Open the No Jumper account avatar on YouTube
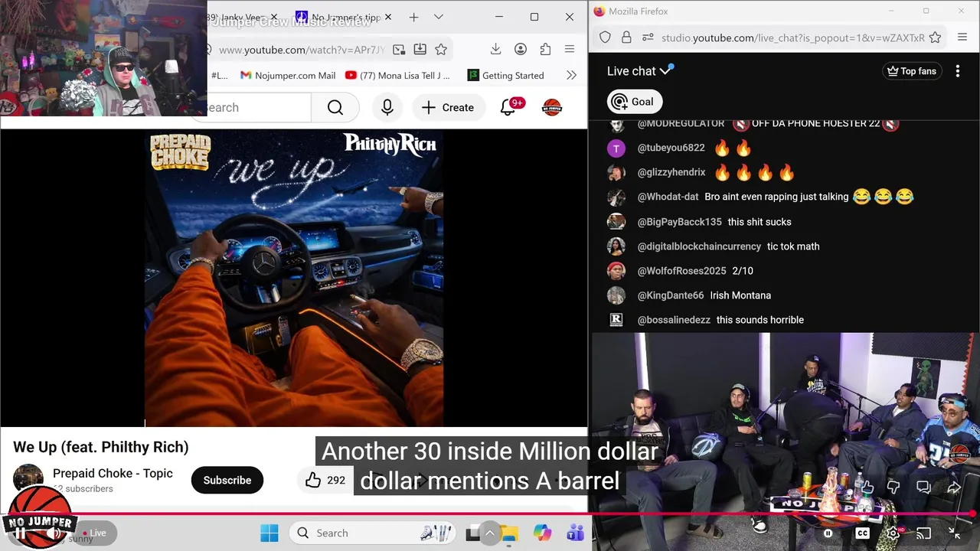980x551 pixels. [552, 108]
